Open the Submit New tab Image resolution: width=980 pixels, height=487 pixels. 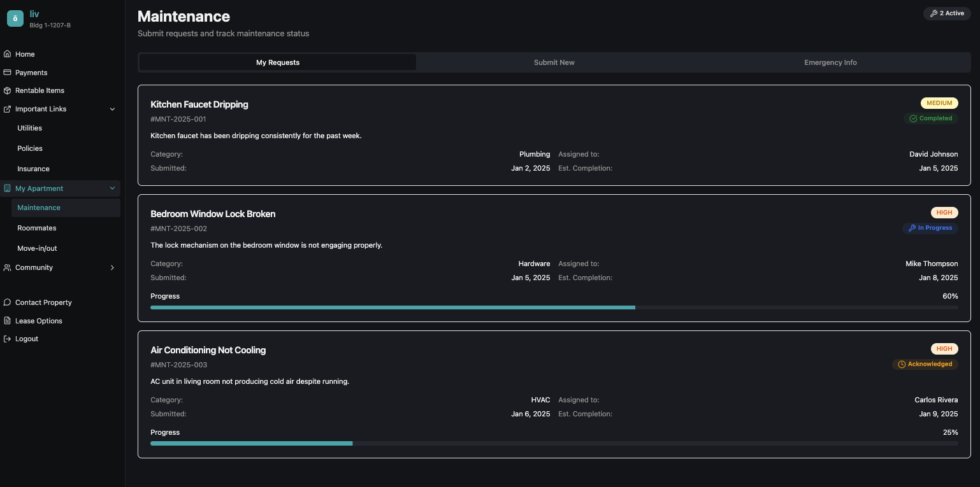pyautogui.click(x=554, y=62)
